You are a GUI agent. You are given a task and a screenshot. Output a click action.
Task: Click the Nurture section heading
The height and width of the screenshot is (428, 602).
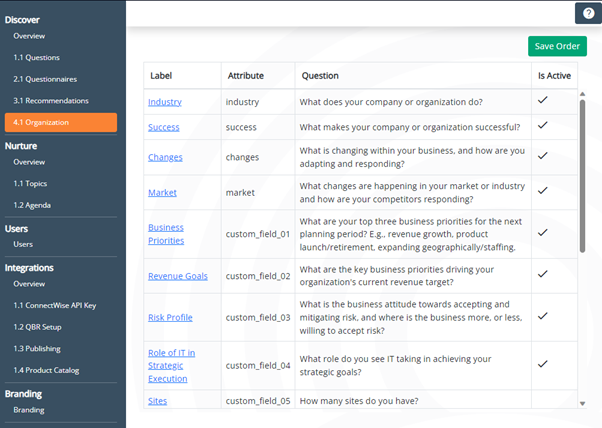coord(21,146)
